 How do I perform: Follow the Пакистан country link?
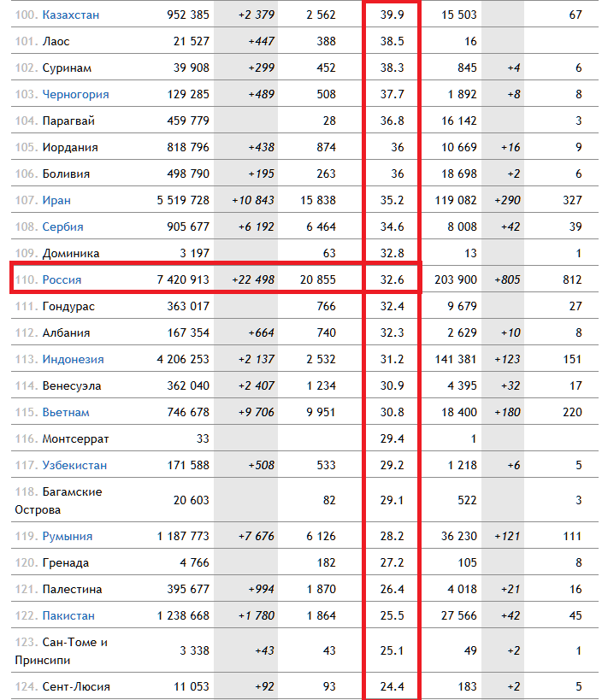(x=68, y=615)
